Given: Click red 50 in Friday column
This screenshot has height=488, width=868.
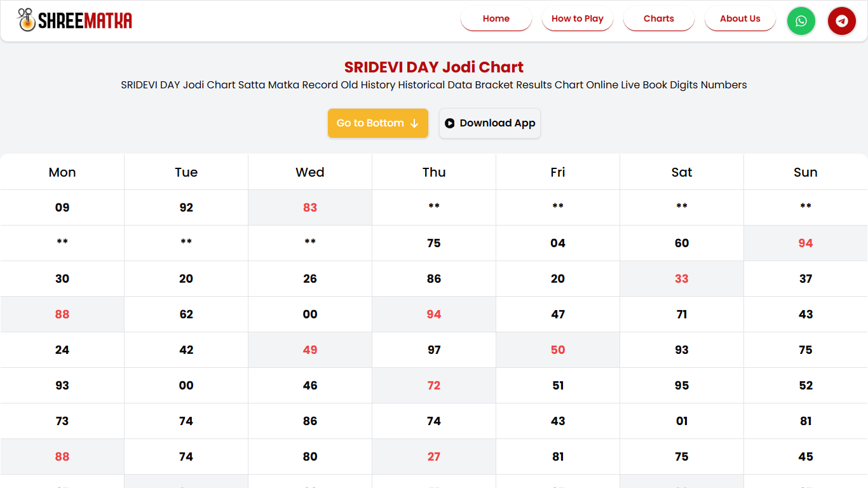Looking at the screenshot, I should tap(558, 350).
